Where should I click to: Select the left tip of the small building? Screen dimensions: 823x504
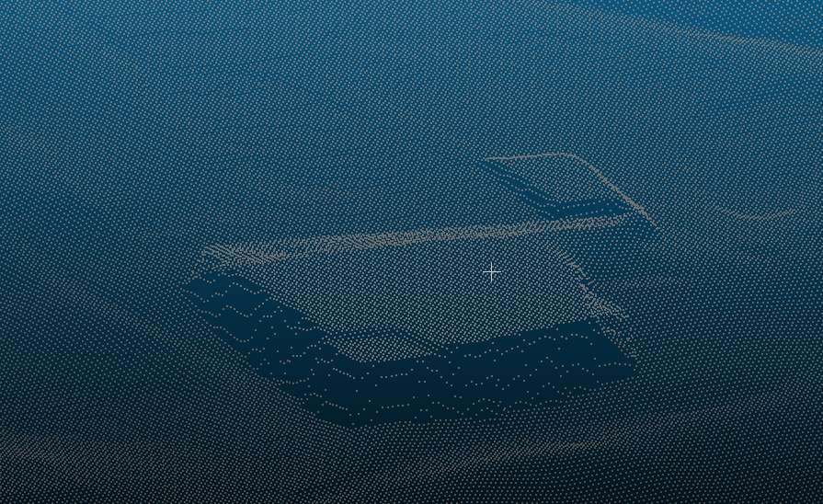(487, 160)
